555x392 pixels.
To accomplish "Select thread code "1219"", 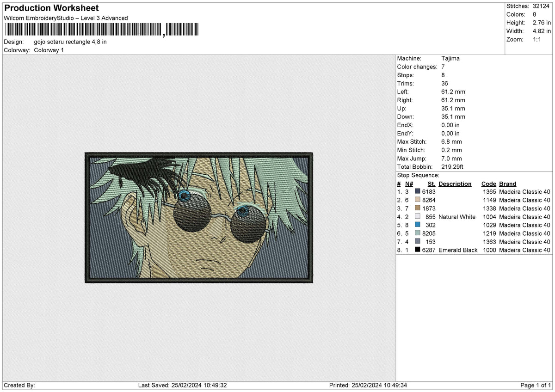I will pos(489,233).
